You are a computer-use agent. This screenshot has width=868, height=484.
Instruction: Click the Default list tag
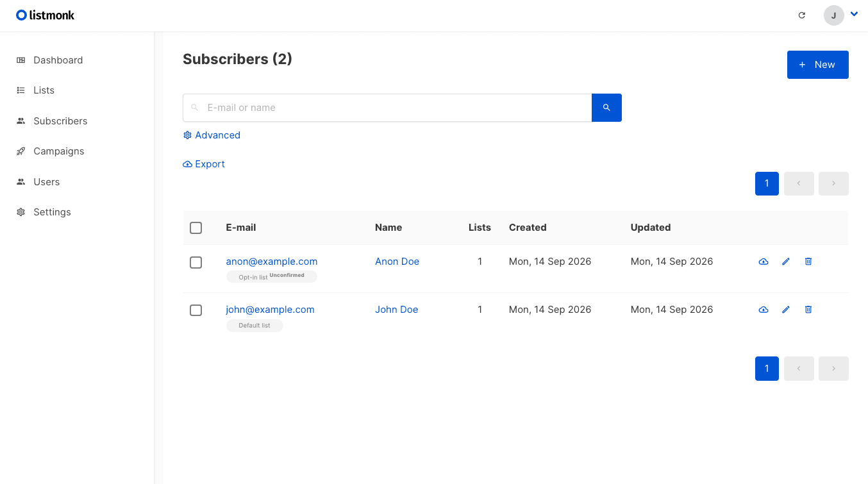tap(255, 326)
